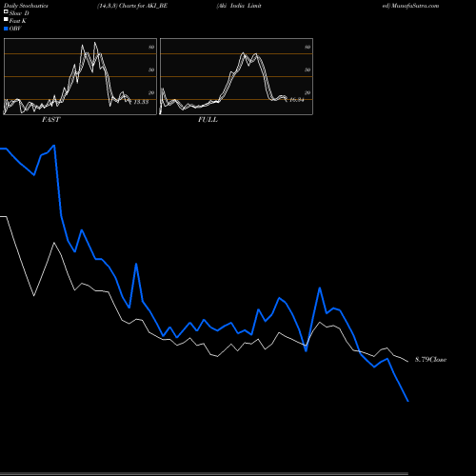Viewport: 476px width, 476px height.
Task: Click the 16.94 value on FULL chart
Action: point(297,100)
